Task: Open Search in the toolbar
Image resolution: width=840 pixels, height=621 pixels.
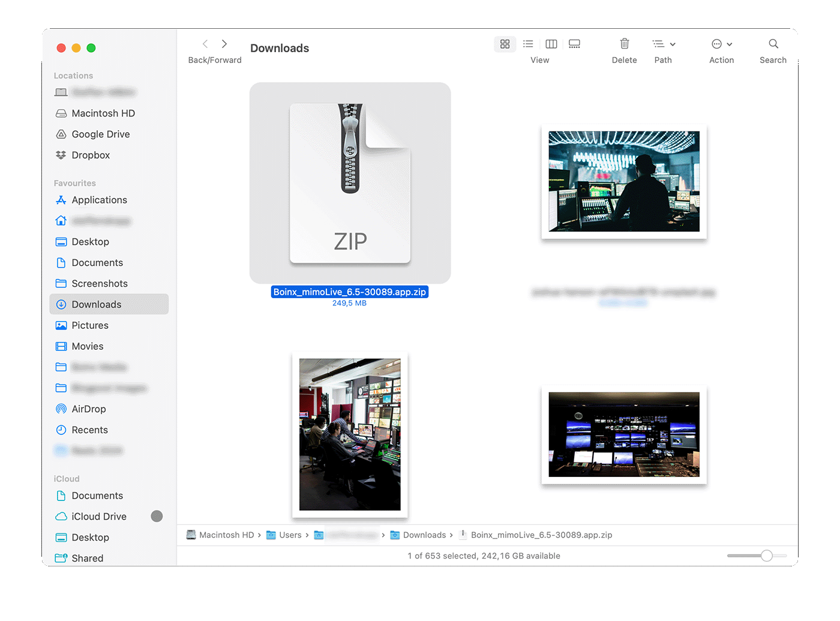Action: pyautogui.click(x=773, y=44)
